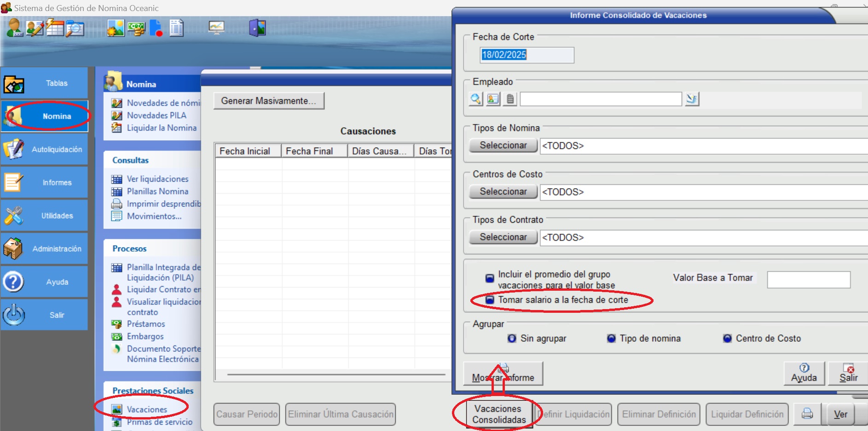Enable 'Incluir el promedio del grupo vacaciones'
868x431 pixels.
[x=490, y=278]
